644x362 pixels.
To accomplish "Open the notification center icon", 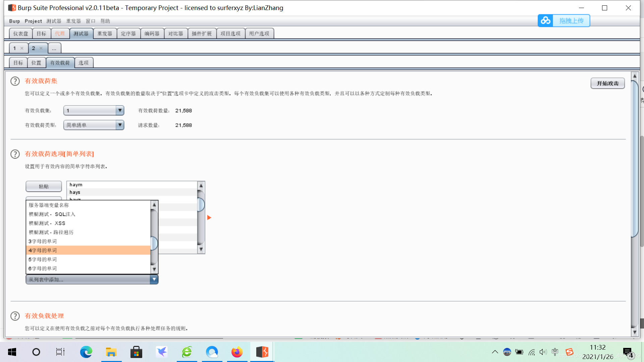I will point(628,353).
